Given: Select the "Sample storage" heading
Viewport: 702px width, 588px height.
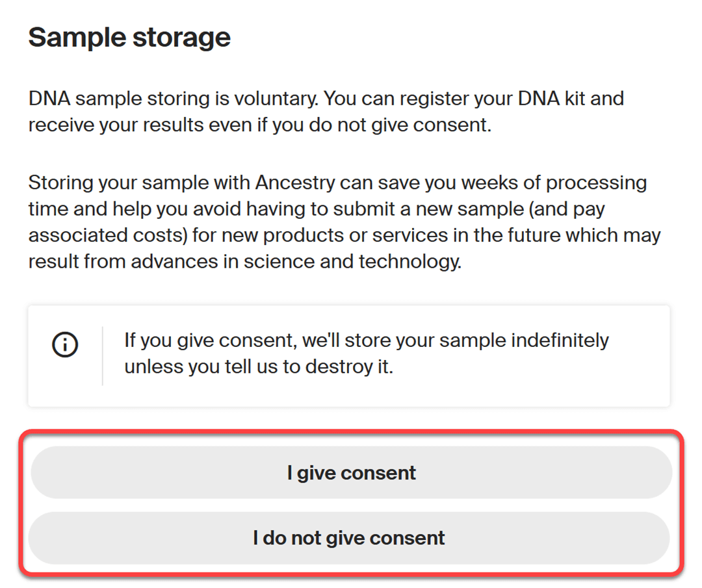Looking at the screenshot, I should click(129, 37).
